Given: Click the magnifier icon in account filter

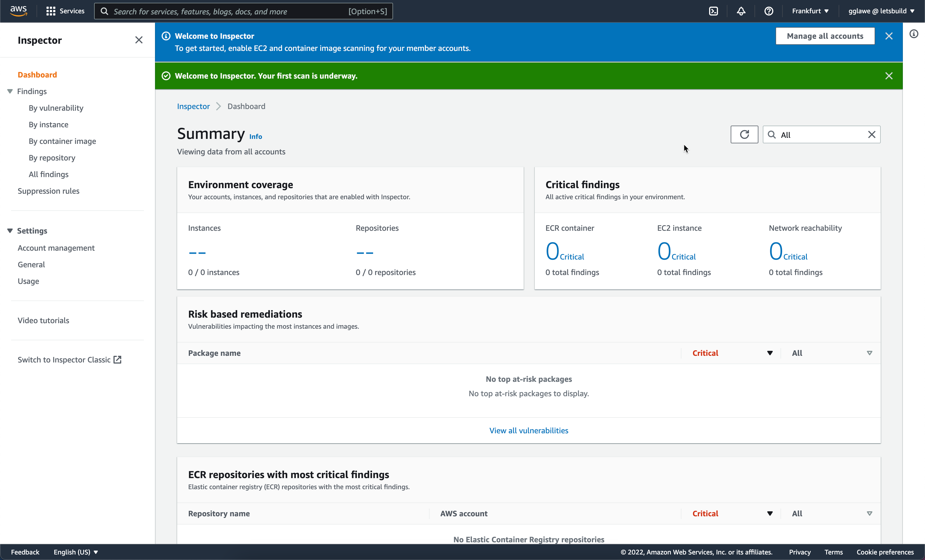Looking at the screenshot, I should coord(771,134).
